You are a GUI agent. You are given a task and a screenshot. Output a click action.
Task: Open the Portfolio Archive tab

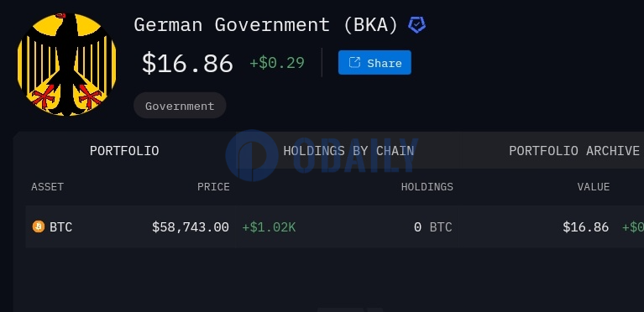click(574, 151)
